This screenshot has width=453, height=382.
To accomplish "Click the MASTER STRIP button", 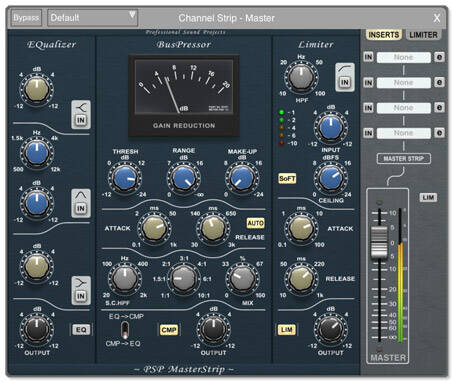I will point(404,159).
